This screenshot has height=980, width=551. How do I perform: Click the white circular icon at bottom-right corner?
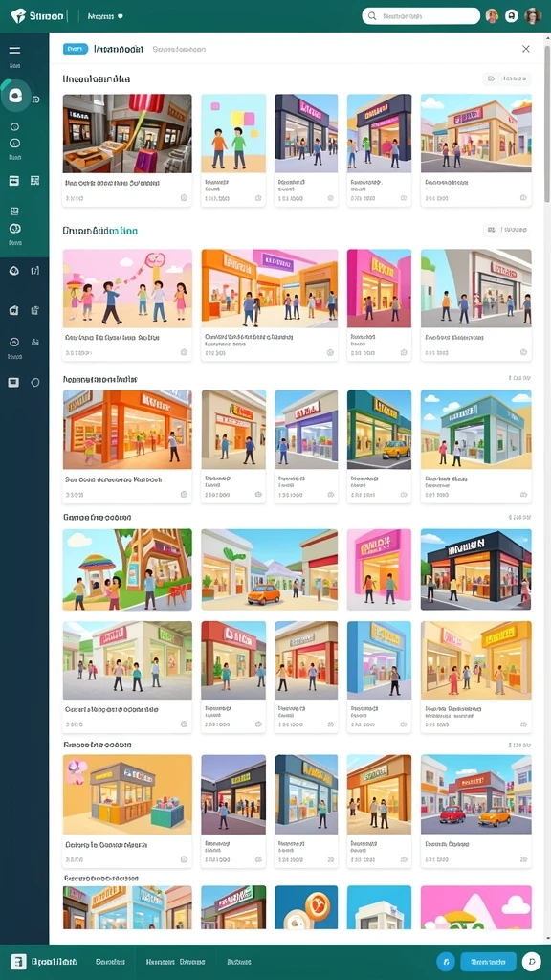(531, 961)
